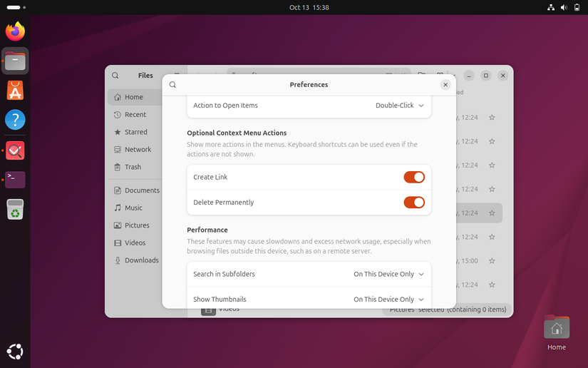Click the Home house icon in sidebar
This screenshot has height=368, width=588.
[x=118, y=97]
